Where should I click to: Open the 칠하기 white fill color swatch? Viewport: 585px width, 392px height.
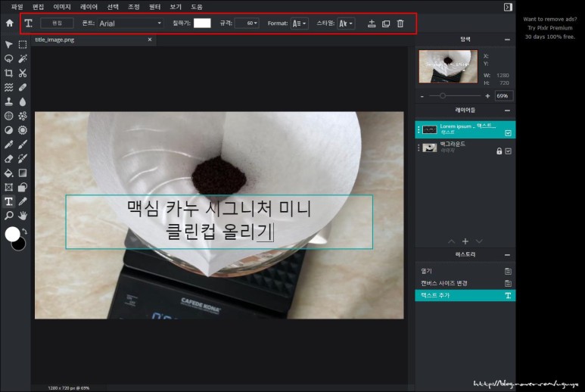coord(202,23)
